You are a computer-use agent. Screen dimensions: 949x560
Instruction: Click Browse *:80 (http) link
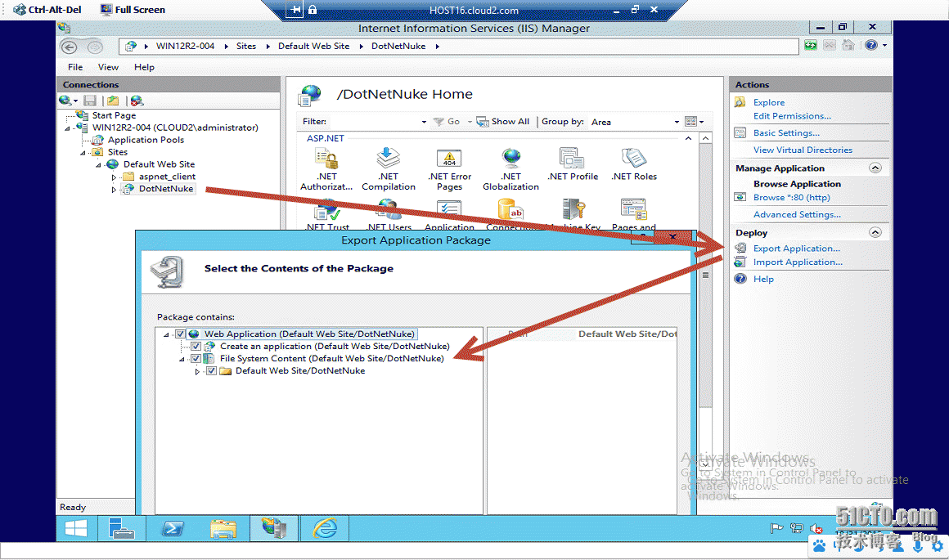click(792, 198)
